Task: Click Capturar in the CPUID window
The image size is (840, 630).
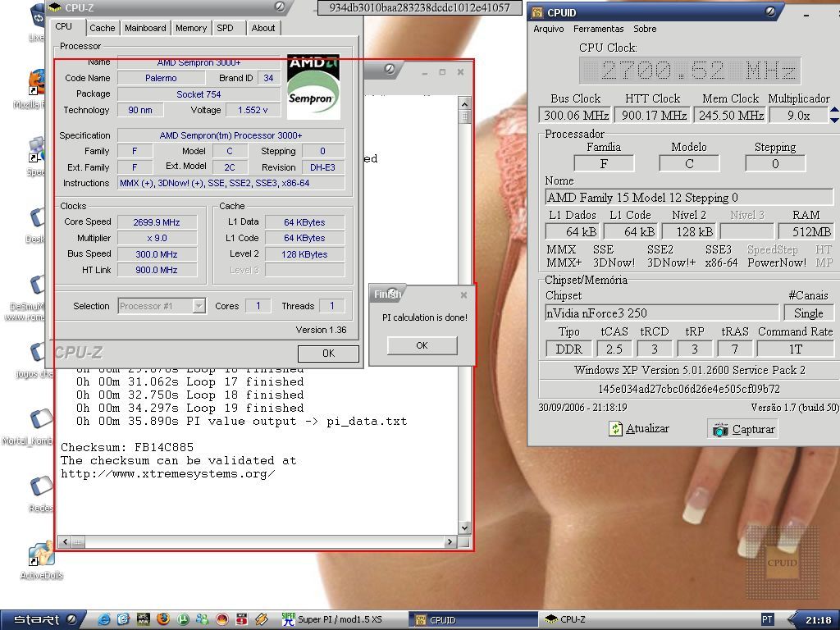Action: coord(743,429)
